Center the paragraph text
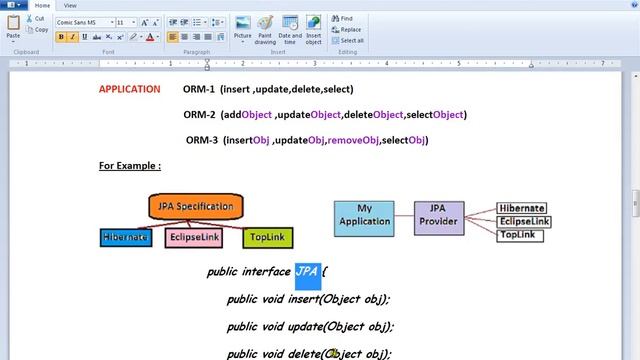 click(184, 37)
